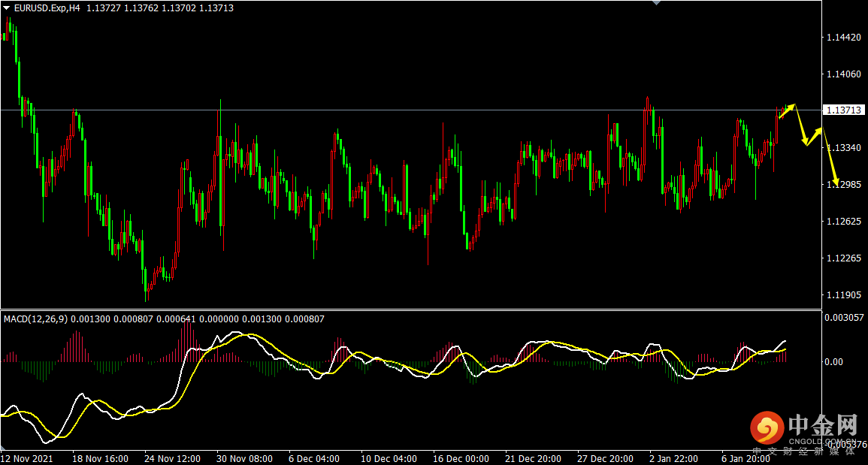Click the MACD(12,26,9) indicator label
The height and width of the screenshot is (465, 868).
pos(35,319)
